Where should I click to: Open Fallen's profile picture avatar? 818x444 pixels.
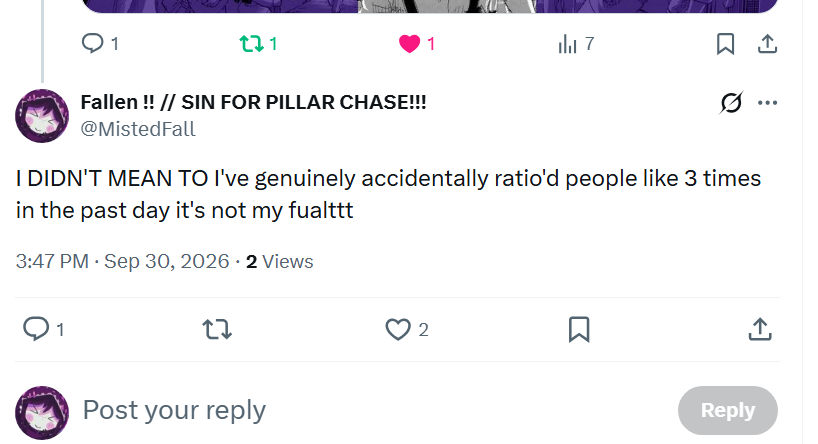click(x=42, y=116)
